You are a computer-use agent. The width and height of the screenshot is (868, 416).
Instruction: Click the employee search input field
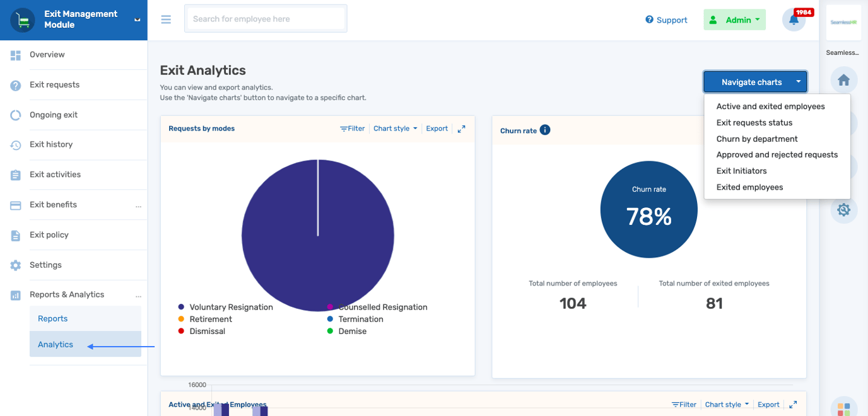pyautogui.click(x=265, y=19)
